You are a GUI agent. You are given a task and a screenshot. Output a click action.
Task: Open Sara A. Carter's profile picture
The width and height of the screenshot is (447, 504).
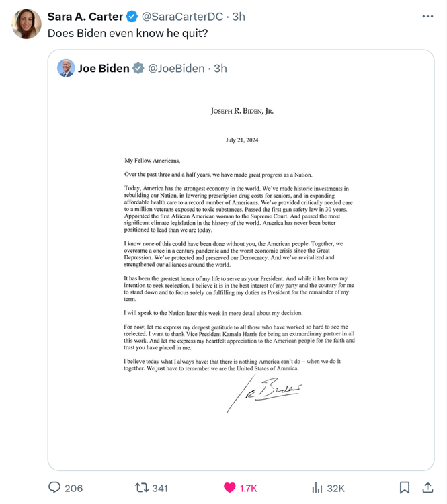tap(26, 24)
